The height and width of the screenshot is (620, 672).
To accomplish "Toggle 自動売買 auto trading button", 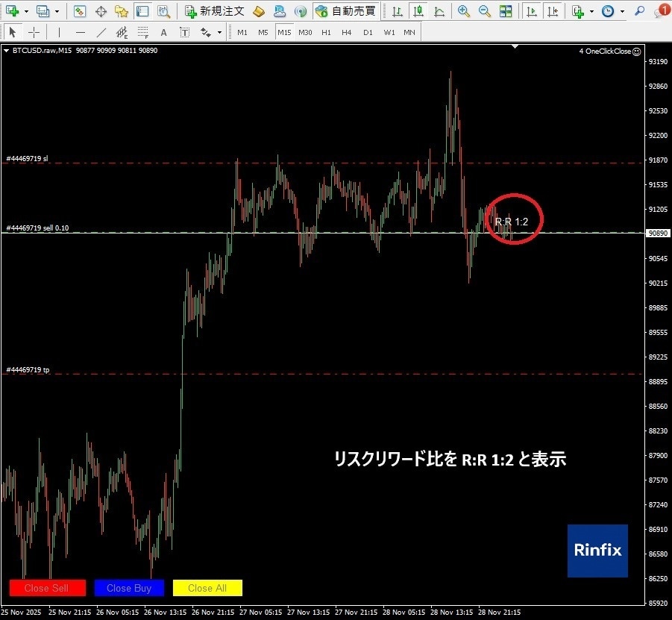I will (x=346, y=11).
